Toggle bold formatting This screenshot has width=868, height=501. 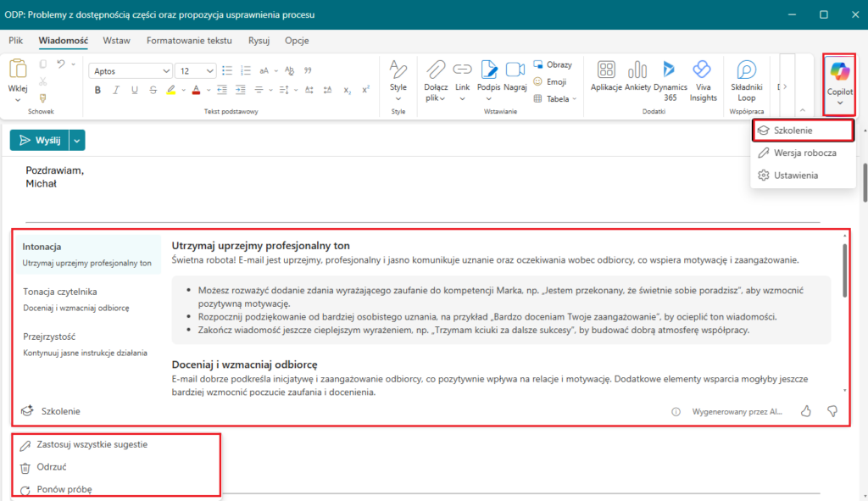point(97,90)
